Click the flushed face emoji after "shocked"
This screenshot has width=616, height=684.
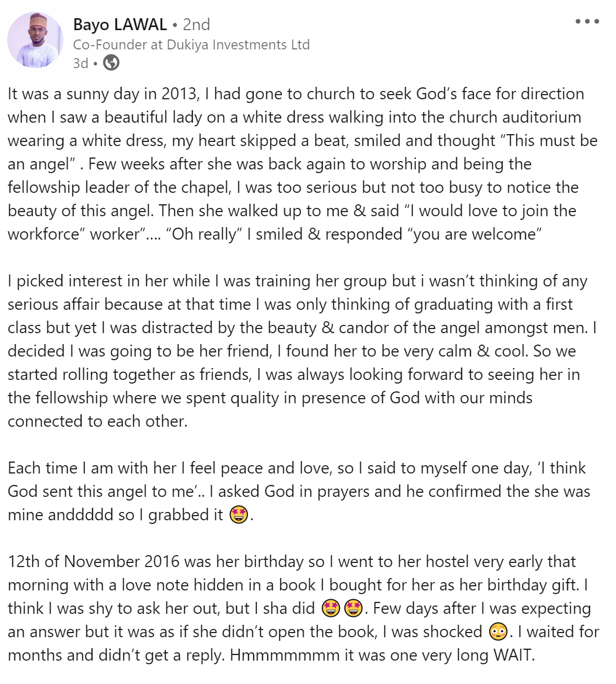coord(498,632)
